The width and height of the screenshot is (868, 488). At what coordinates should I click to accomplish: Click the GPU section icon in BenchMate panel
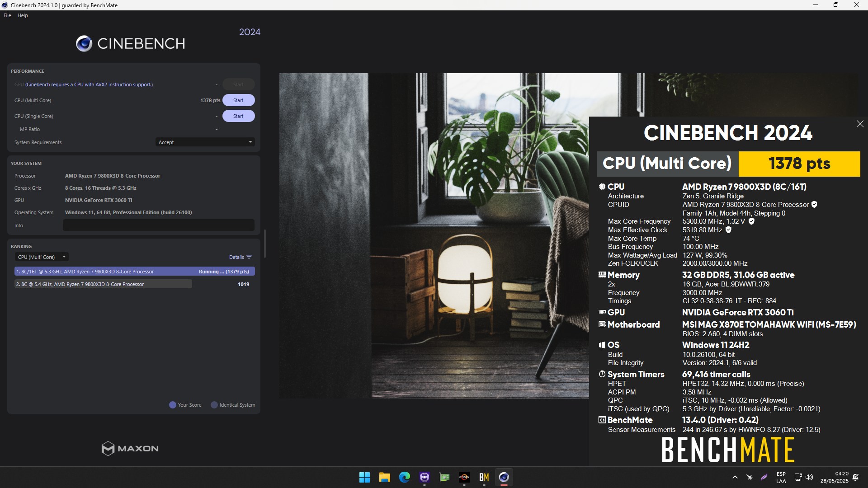point(602,312)
